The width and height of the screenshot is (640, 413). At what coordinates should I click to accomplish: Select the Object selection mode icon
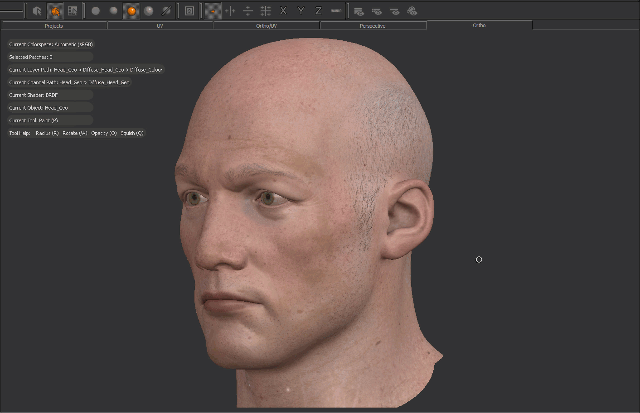[37, 10]
